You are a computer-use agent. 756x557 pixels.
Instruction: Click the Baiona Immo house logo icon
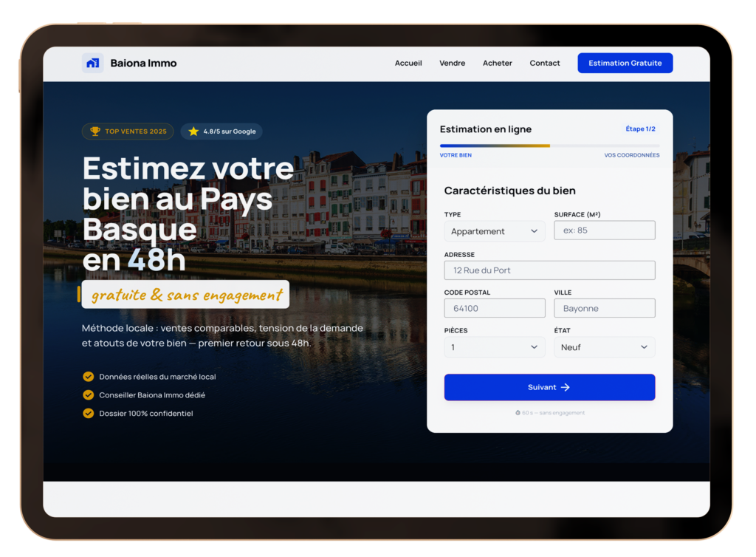click(92, 64)
